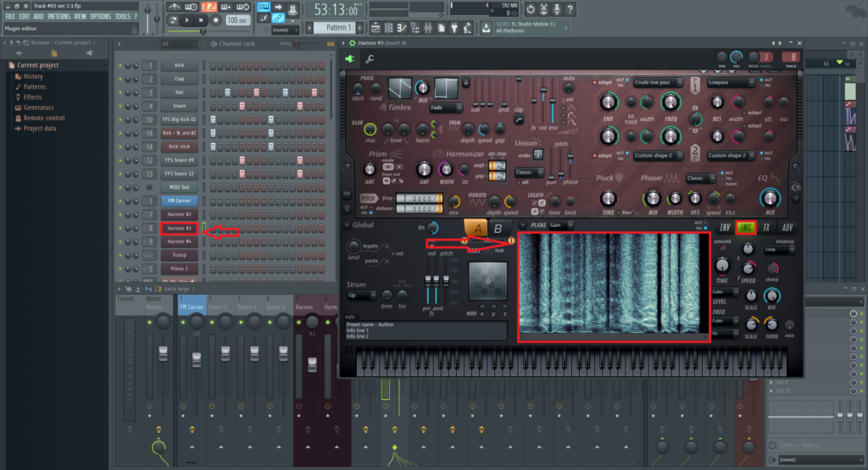Switch to the ENV tab in Harmor

pos(725,227)
